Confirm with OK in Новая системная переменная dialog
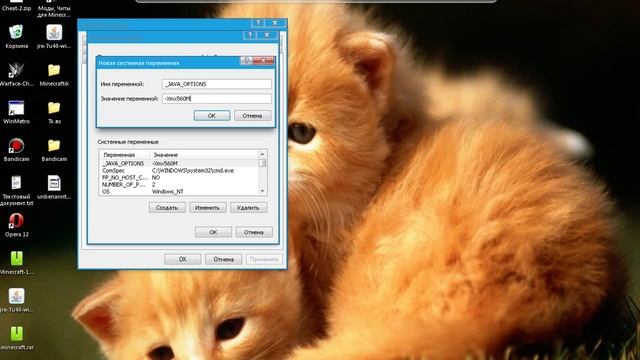 coord(212,116)
